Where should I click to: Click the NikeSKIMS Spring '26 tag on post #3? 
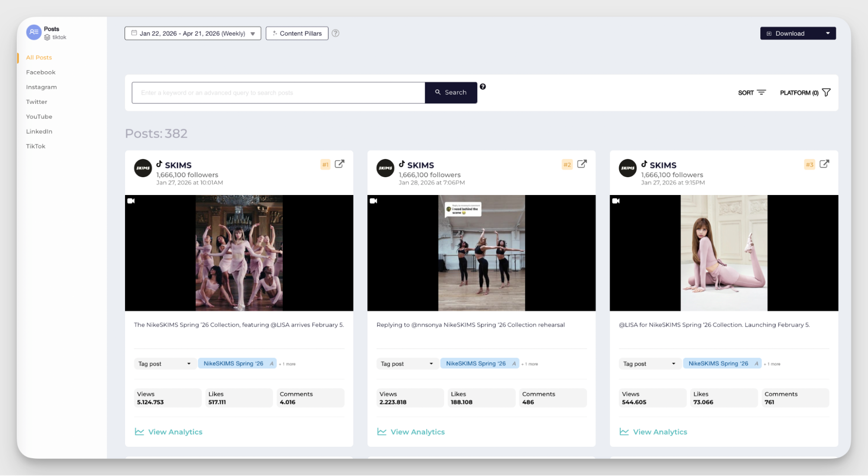(722, 364)
